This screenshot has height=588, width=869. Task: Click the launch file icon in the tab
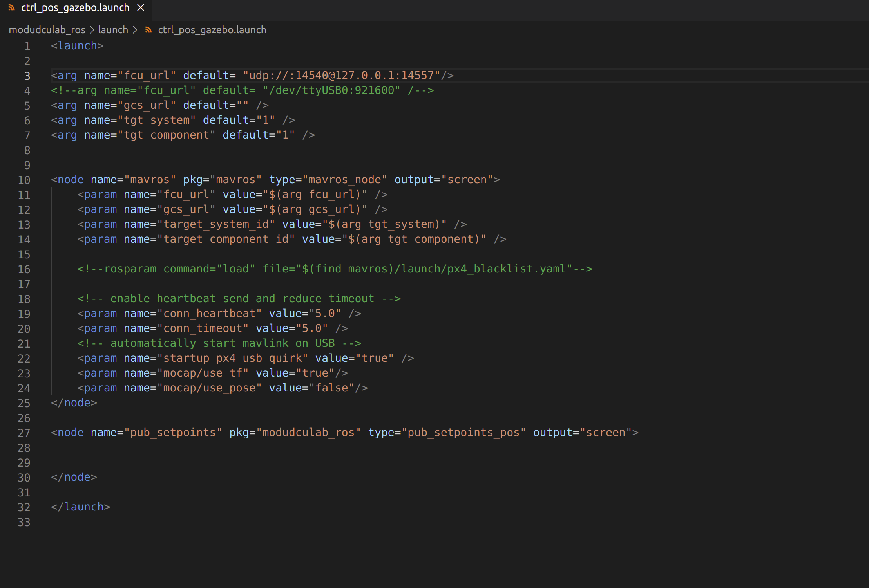[x=12, y=8]
